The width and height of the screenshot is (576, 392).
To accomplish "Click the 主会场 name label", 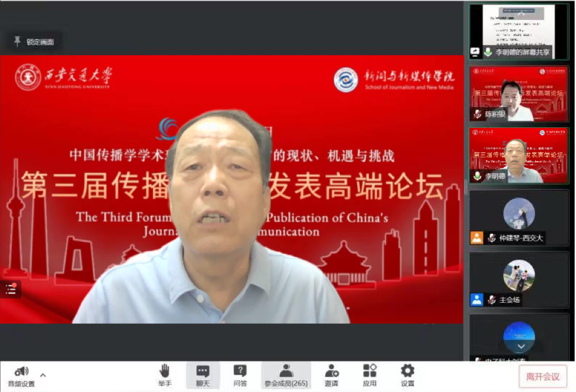I will click(509, 300).
